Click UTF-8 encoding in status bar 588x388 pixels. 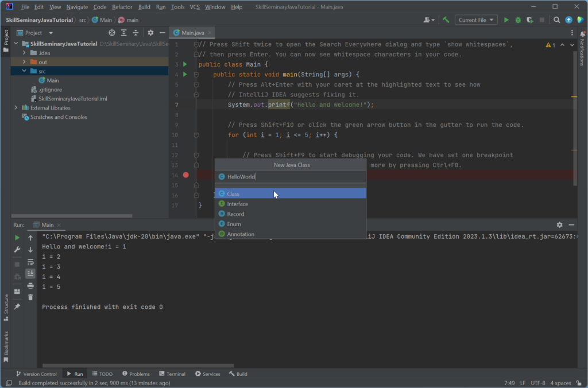(537, 383)
